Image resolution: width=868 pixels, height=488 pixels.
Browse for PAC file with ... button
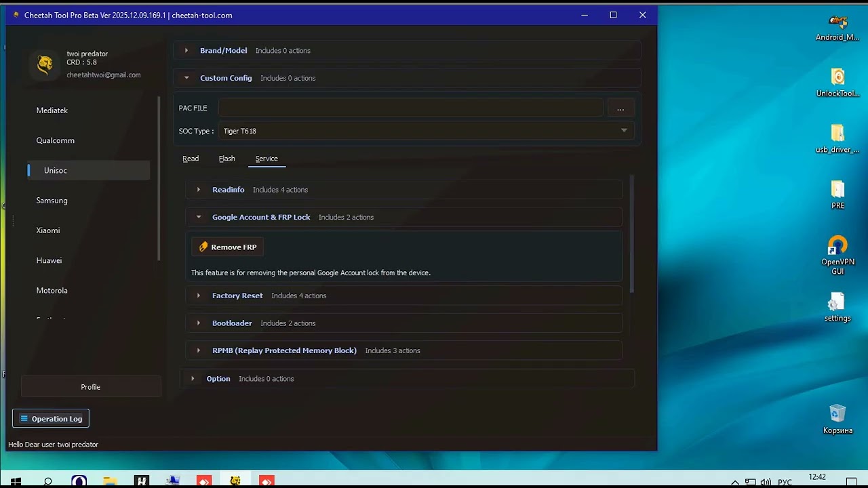click(x=620, y=108)
